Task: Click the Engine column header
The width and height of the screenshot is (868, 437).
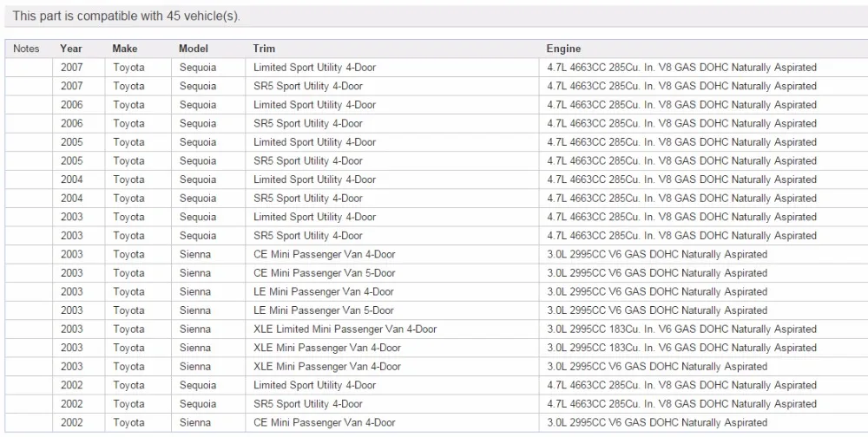Action: [x=563, y=49]
